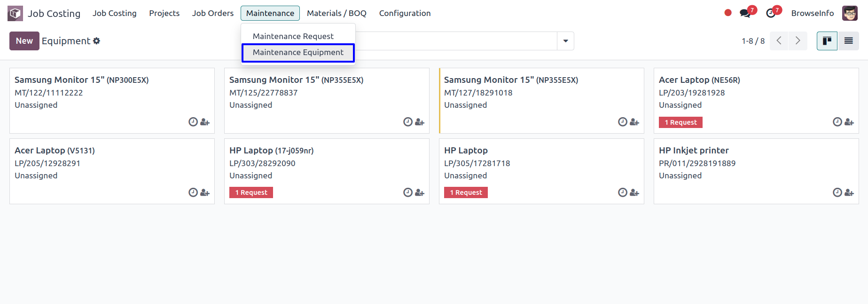Switch to Kanban view
Image resolution: width=868 pixels, height=304 pixels.
point(827,41)
